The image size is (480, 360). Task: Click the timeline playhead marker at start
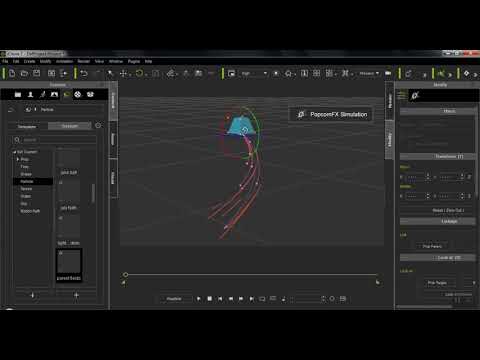coord(125,275)
